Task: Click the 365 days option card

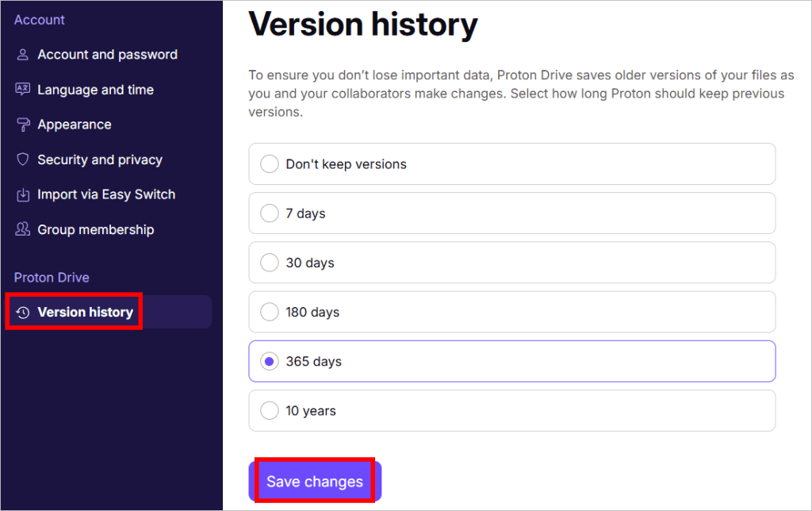Action: coord(511,361)
